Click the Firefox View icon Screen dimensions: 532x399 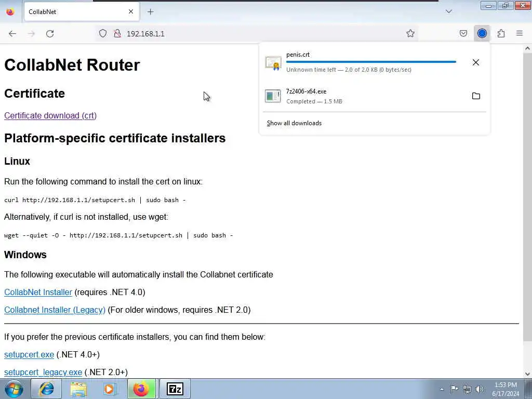coord(10,12)
